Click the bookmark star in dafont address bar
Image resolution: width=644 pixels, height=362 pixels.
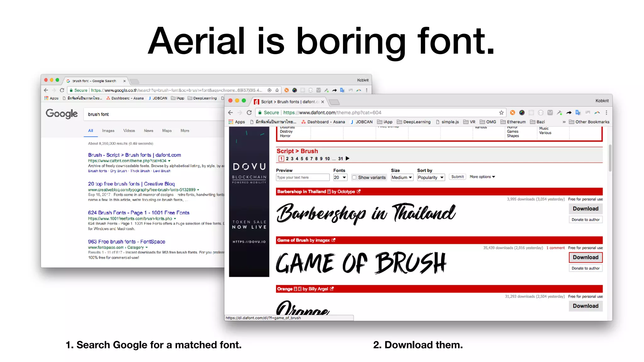pyautogui.click(x=501, y=112)
